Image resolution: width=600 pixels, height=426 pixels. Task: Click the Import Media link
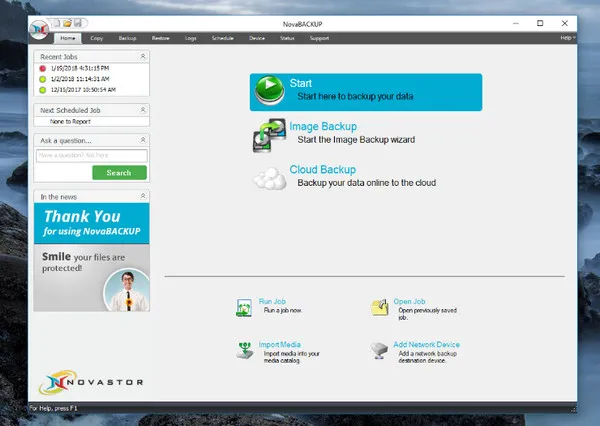pos(280,344)
